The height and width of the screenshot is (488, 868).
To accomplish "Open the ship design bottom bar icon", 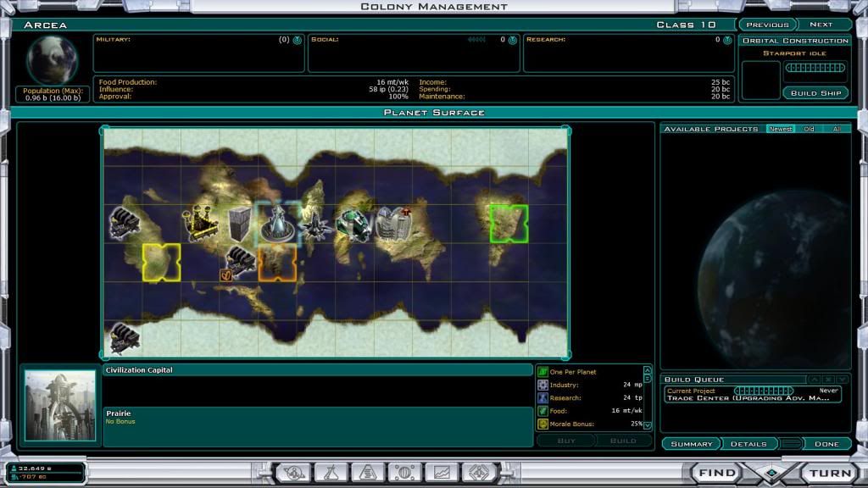I will pyautogui.click(x=479, y=473).
